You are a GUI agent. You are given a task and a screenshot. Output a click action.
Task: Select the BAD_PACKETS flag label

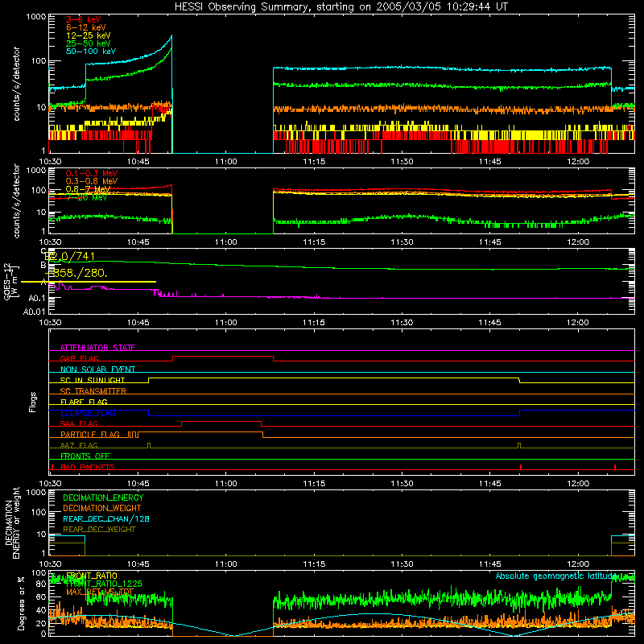click(88, 467)
